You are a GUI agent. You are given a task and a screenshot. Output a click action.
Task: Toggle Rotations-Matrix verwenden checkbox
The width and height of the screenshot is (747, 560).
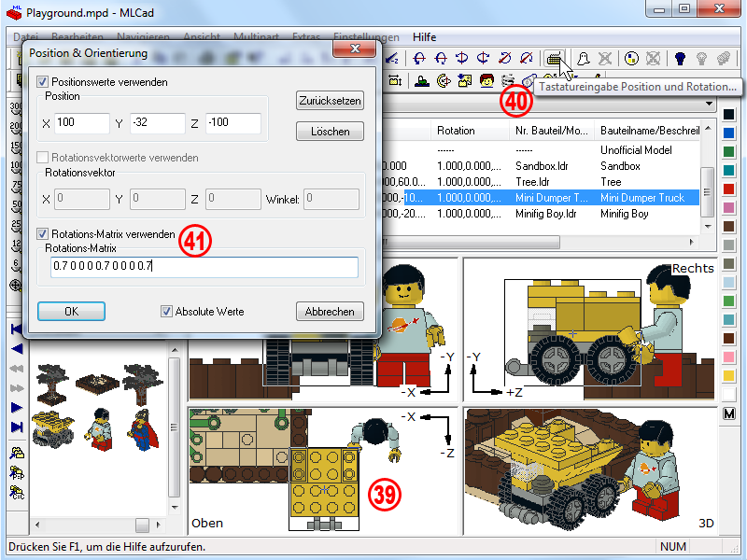click(42, 234)
